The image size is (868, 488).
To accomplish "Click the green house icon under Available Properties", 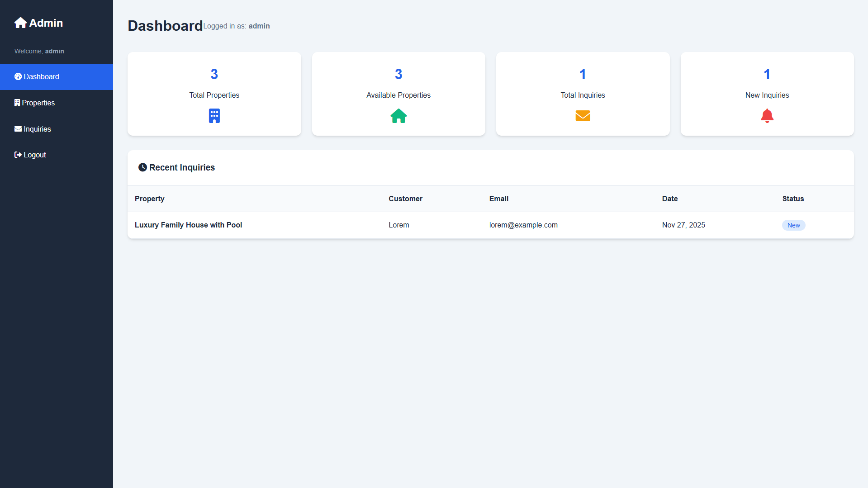I will (x=398, y=116).
